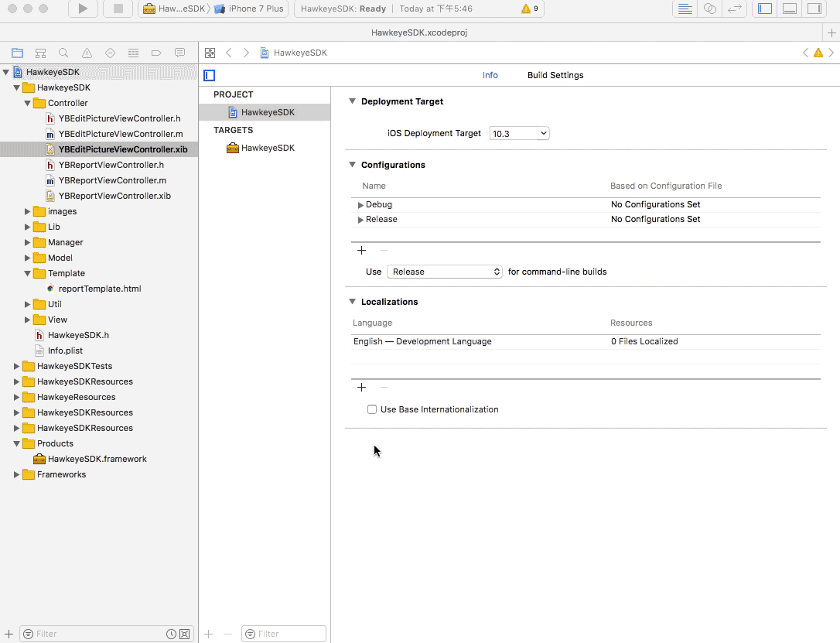This screenshot has height=643, width=840.
Task: Show the Symbol navigator
Action: (x=41, y=53)
